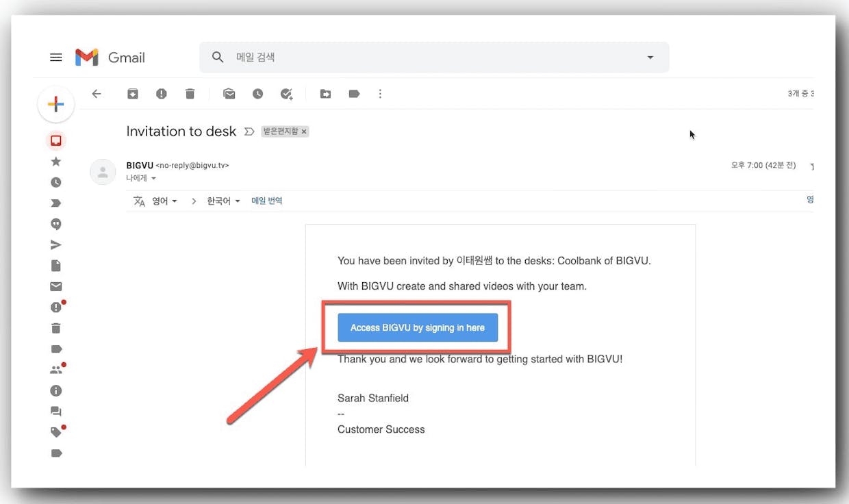This screenshot has height=504, width=849.
Task: Open Starred in the sidebar
Action: tap(56, 162)
